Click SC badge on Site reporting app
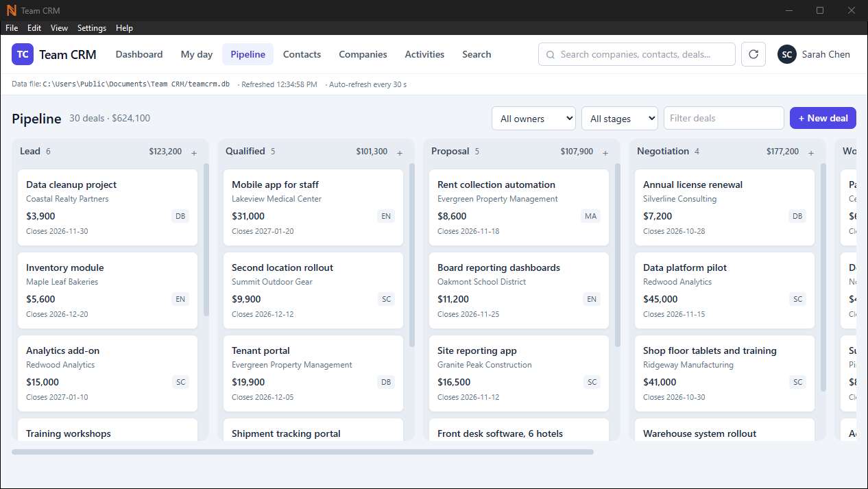Image resolution: width=868 pixels, height=489 pixels. click(592, 382)
